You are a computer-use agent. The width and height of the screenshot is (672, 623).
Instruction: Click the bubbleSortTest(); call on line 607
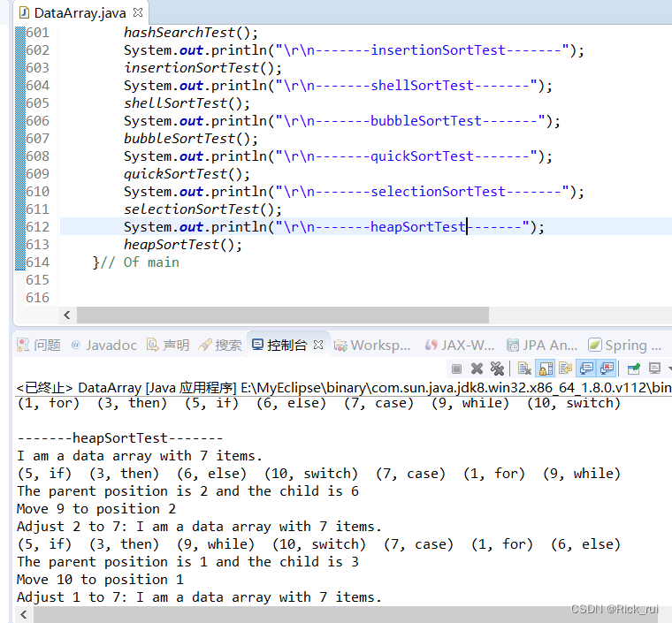[x=191, y=139]
